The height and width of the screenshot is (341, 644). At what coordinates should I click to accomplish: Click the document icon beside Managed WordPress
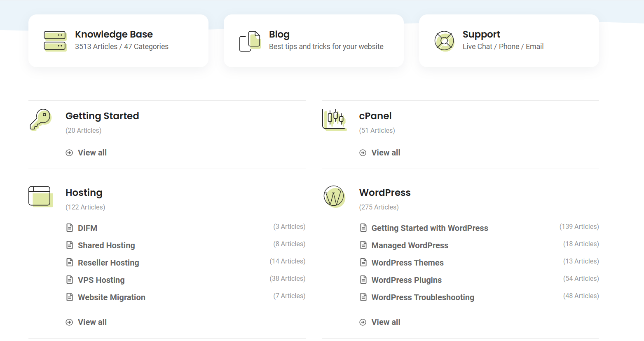[x=363, y=245]
